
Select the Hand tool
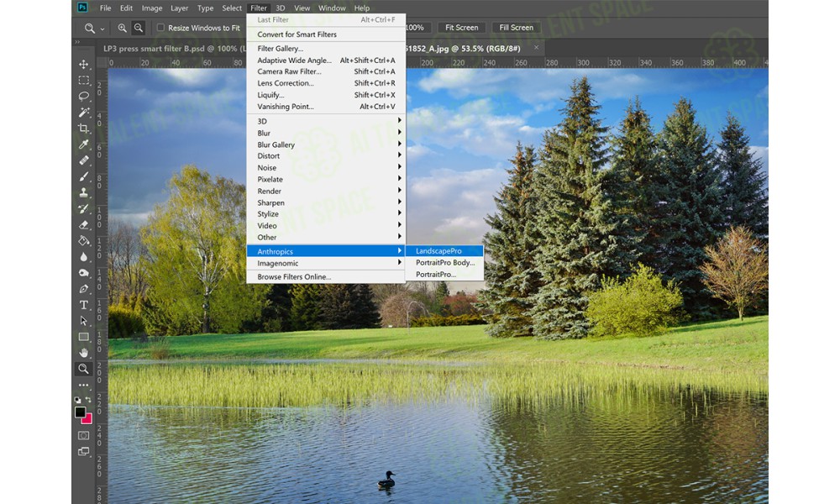[83, 353]
